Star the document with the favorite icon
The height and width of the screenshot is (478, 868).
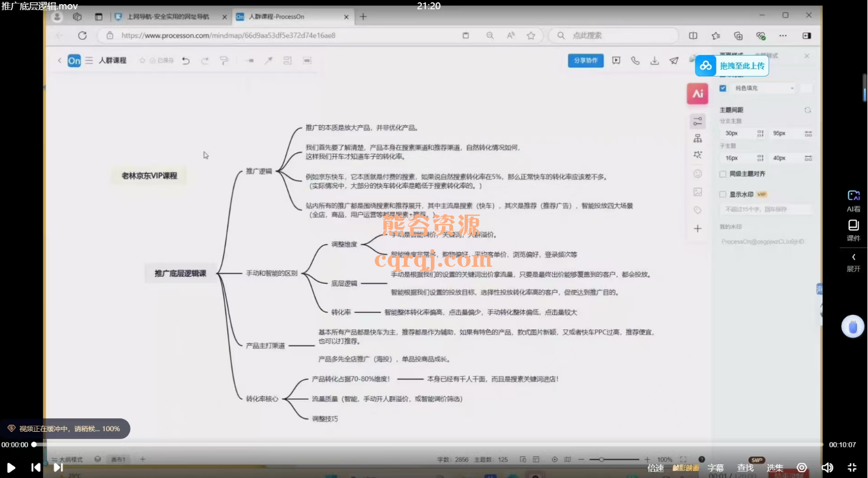tap(142, 60)
